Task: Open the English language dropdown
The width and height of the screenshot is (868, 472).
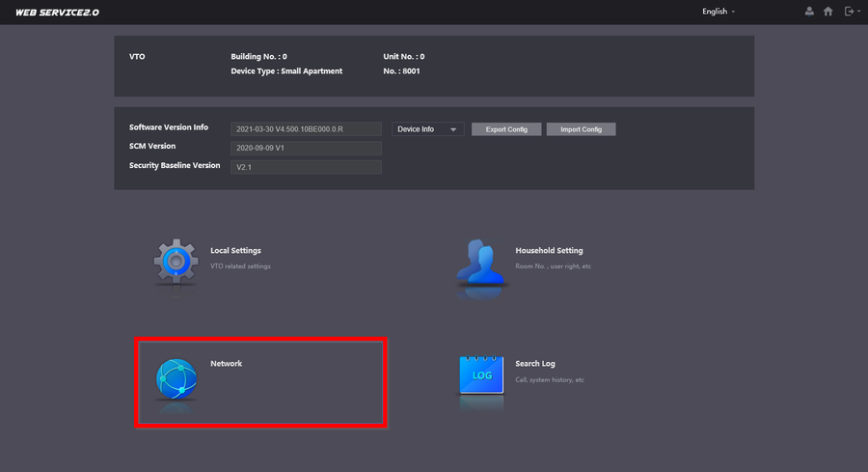Action: (719, 12)
